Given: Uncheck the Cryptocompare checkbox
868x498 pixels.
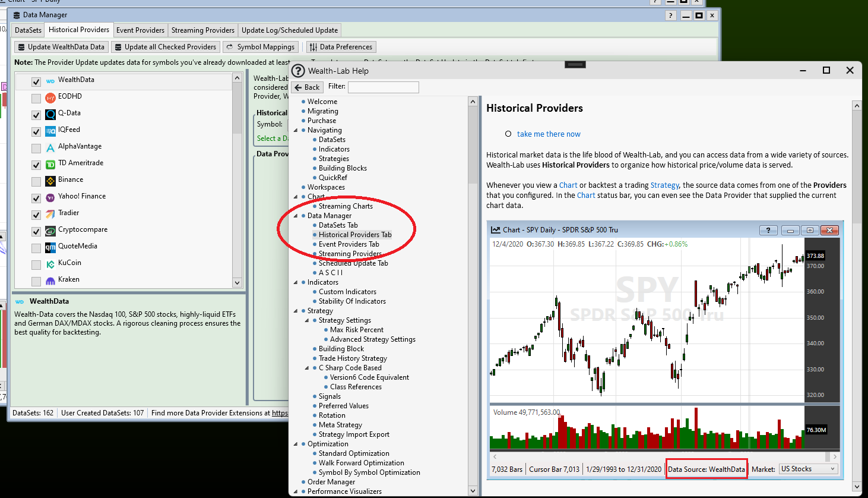Looking at the screenshot, I should [x=36, y=231].
